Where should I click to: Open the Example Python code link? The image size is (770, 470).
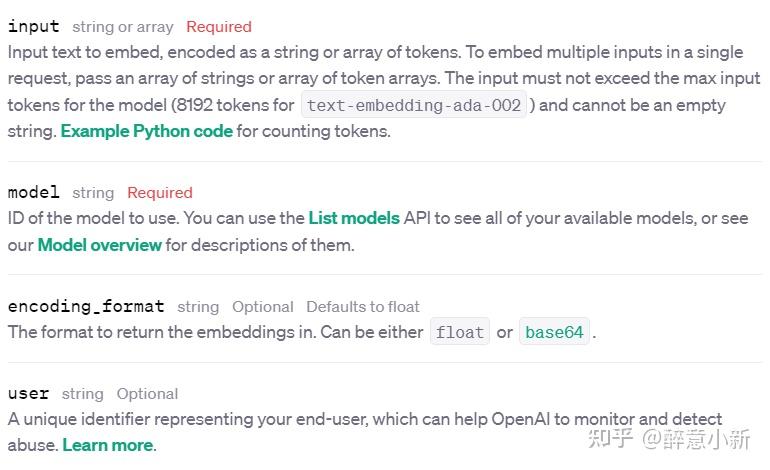pyautogui.click(x=146, y=131)
